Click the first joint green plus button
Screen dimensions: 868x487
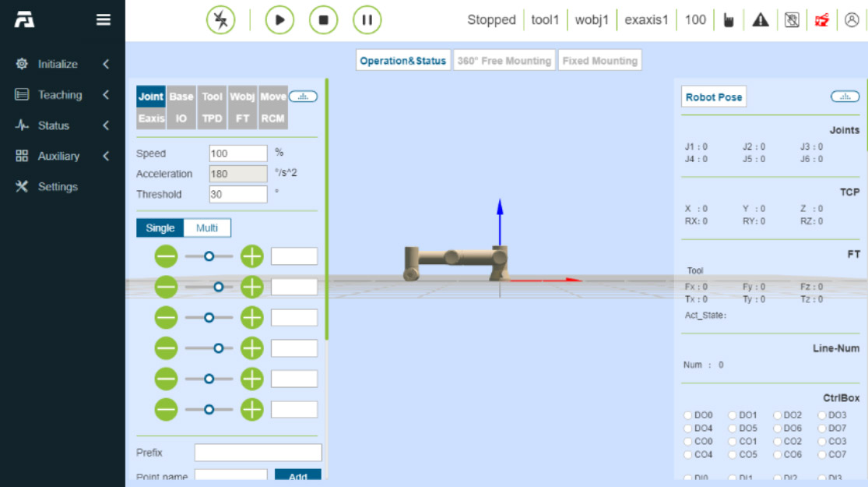pyautogui.click(x=251, y=256)
